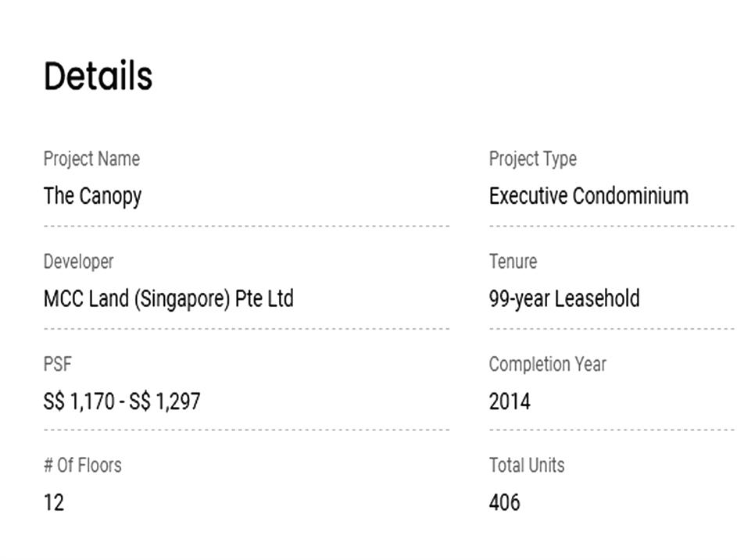The height and width of the screenshot is (560, 737).
Task: Select the # Of Floors label
Action: [82, 465]
